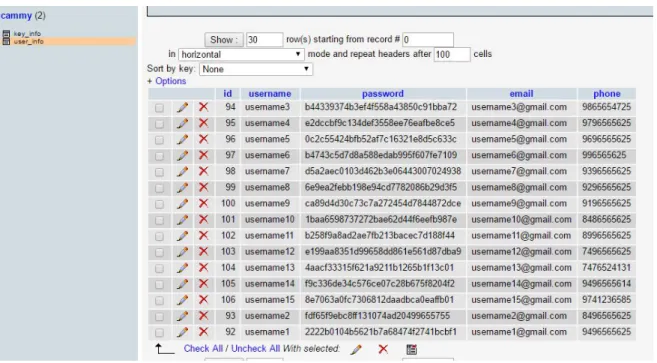Open key_info table icon in sidebar

(6, 34)
